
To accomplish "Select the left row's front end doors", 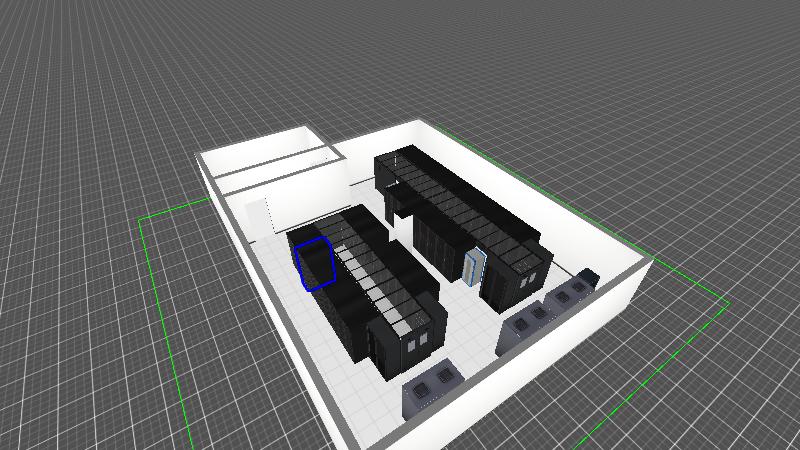I will click(411, 339).
